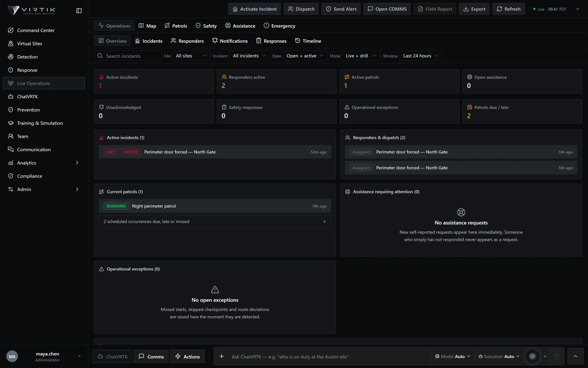Open the Team page
The width and height of the screenshot is (588, 368).
point(44,136)
